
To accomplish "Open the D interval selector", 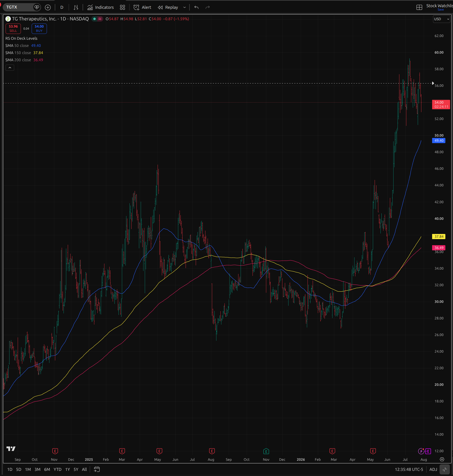I will click(62, 7).
